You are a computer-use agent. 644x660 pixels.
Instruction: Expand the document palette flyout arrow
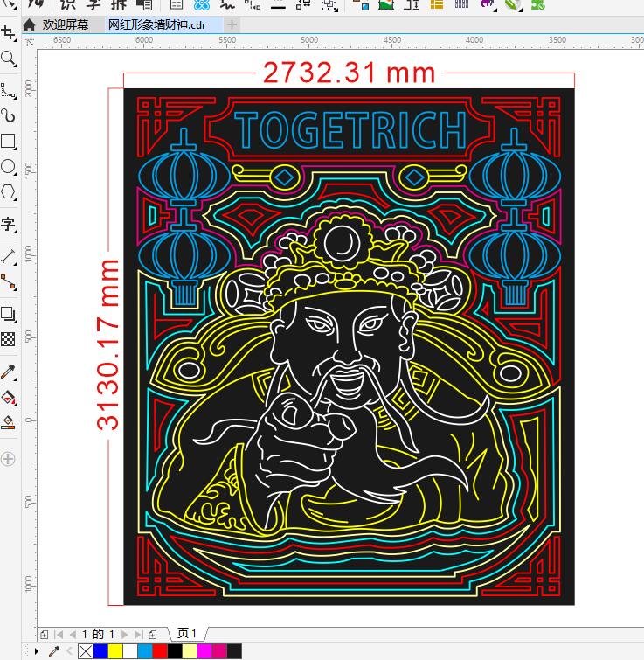[36, 651]
